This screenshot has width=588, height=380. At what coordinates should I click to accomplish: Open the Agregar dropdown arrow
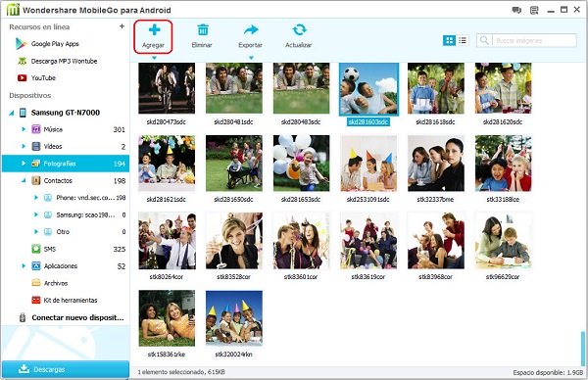(154, 58)
